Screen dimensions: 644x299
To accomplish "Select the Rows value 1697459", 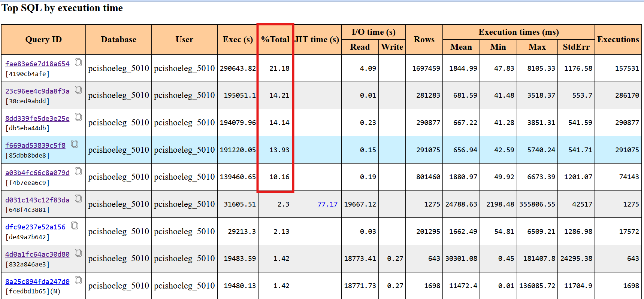I will point(426,68).
